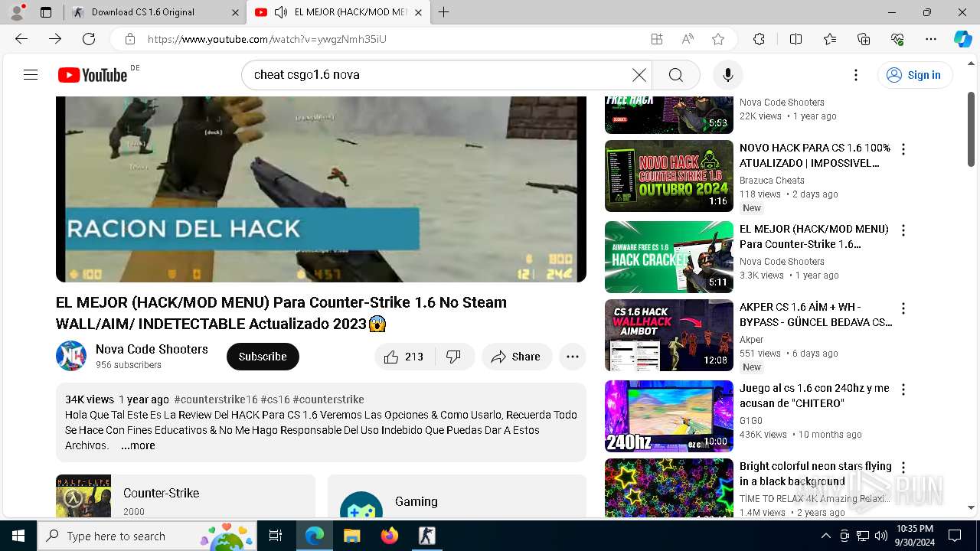Open Juego al cs 1.6 240hz video title
980x551 pixels.
click(815, 396)
